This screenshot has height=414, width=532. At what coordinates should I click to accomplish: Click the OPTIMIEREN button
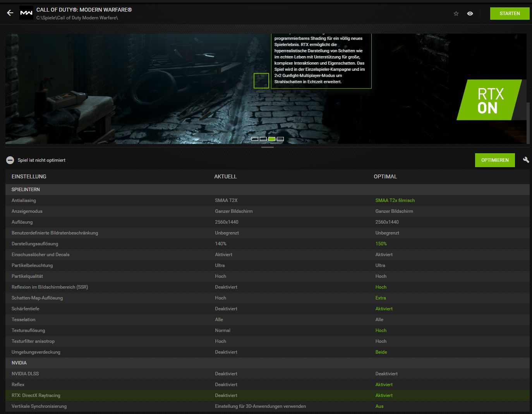point(495,160)
